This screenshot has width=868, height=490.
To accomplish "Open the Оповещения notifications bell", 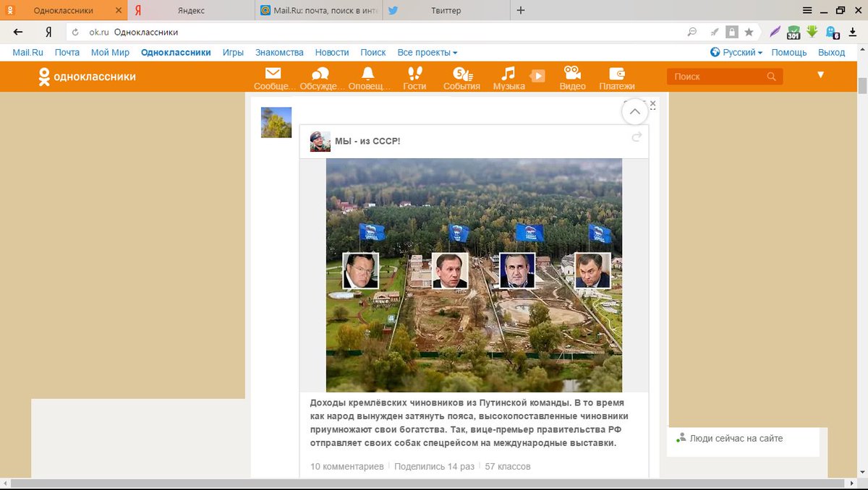I will pos(368,78).
